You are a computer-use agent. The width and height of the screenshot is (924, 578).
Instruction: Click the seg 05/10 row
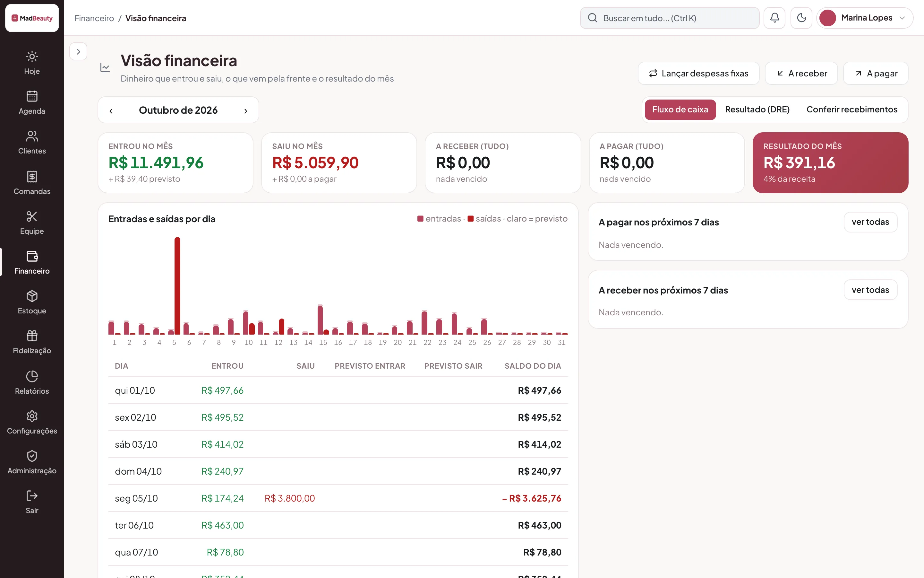point(338,498)
